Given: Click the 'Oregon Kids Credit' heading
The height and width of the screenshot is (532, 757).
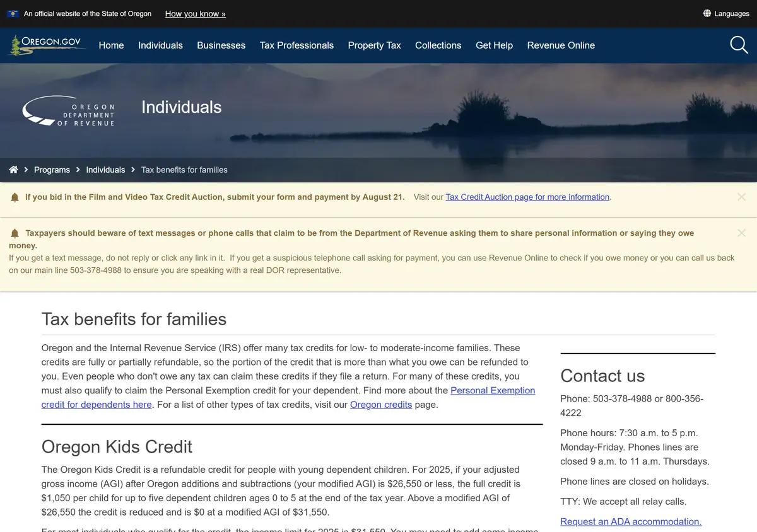Looking at the screenshot, I should [117, 447].
